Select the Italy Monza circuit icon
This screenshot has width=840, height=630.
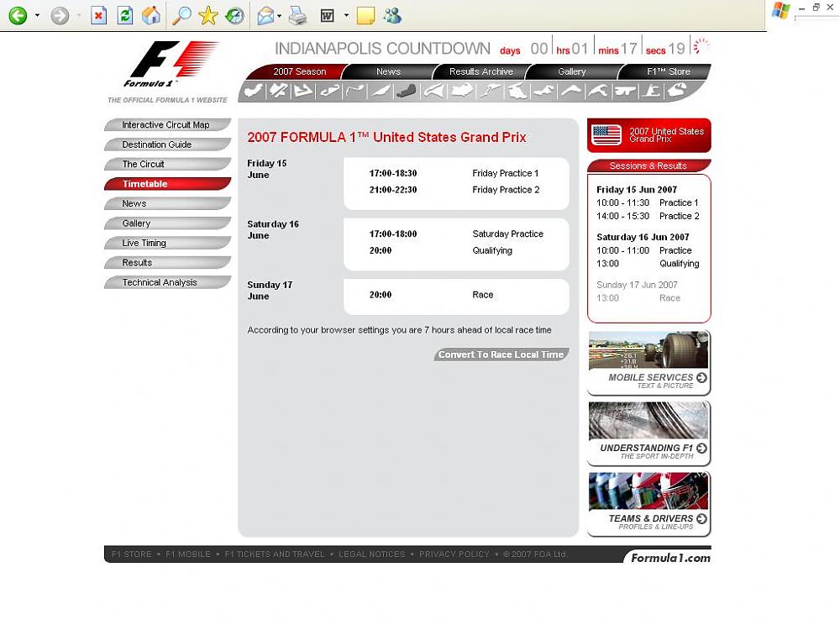point(571,91)
